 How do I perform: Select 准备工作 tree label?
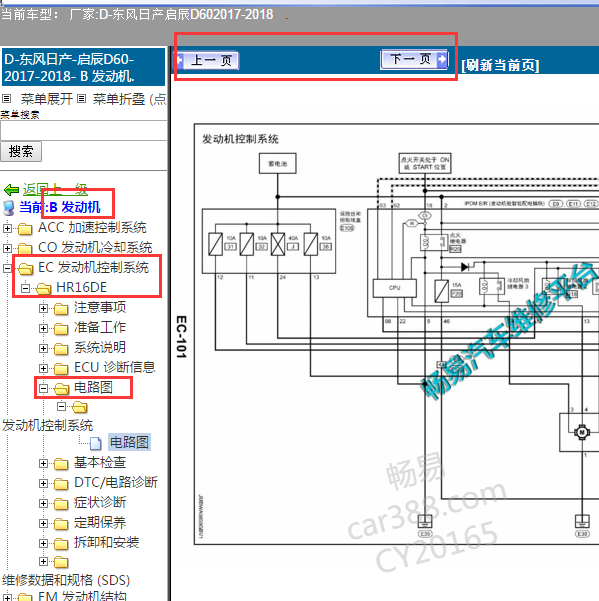coord(100,327)
